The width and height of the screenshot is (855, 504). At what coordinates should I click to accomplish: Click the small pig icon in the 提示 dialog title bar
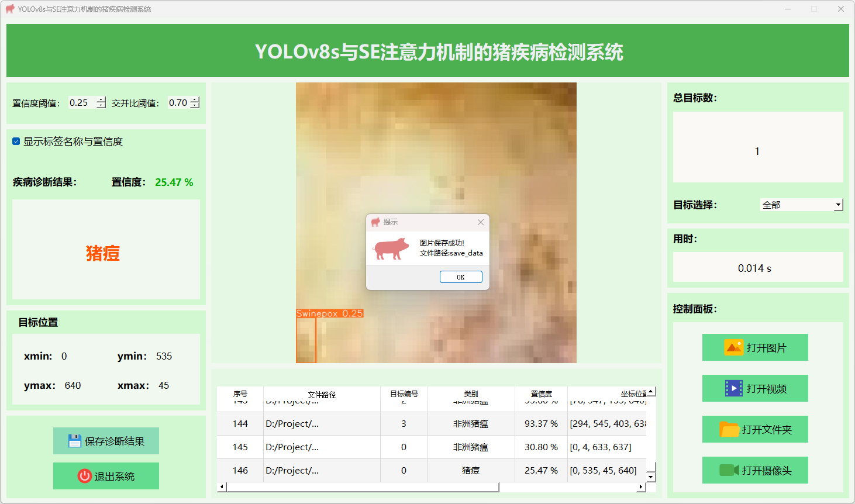pyautogui.click(x=375, y=222)
